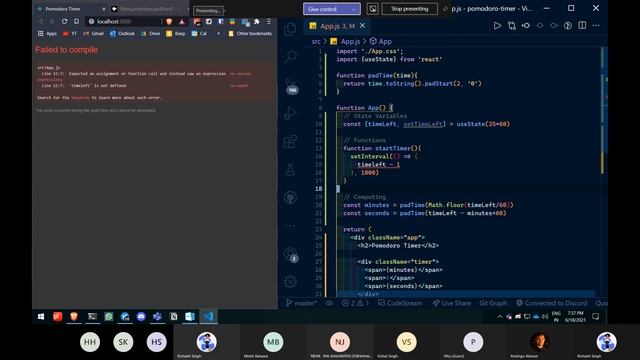Open the Extensions view
This screenshot has width=640, height=360.
(290, 142)
